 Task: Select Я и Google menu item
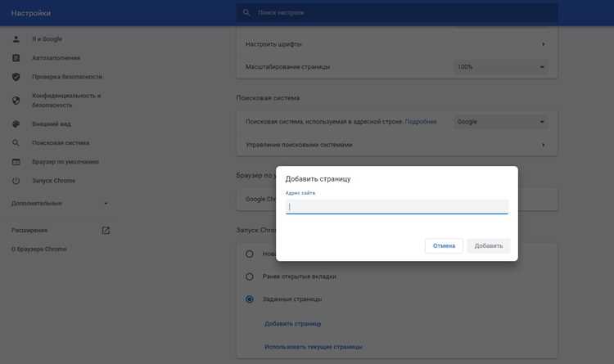click(47, 39)
